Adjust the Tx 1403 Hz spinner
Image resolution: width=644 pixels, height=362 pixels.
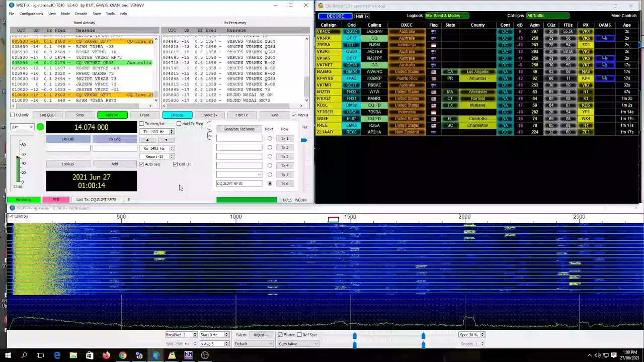(x=172, y=132)
